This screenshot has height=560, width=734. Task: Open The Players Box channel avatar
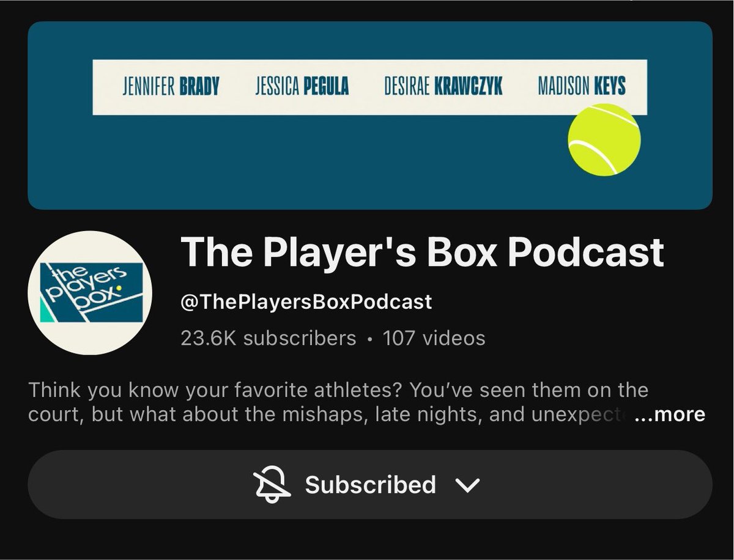pos(90,292)
